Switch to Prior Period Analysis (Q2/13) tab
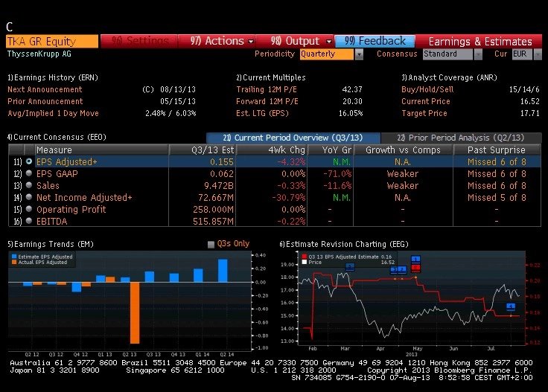548x392 pixels. click(461, 138)
